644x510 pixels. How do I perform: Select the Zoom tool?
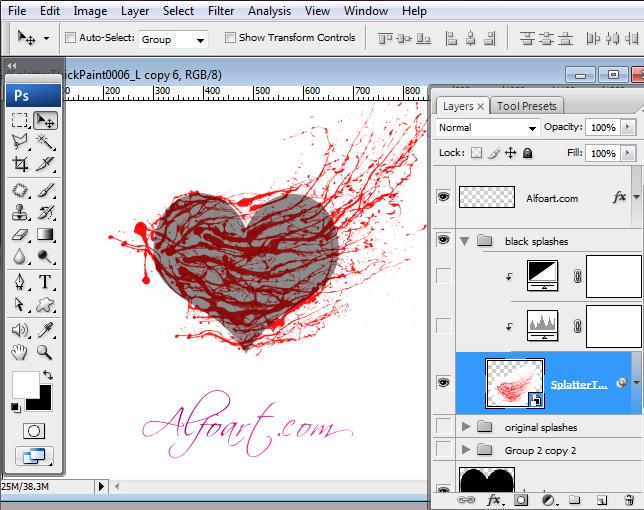click(x=45, y=351)
